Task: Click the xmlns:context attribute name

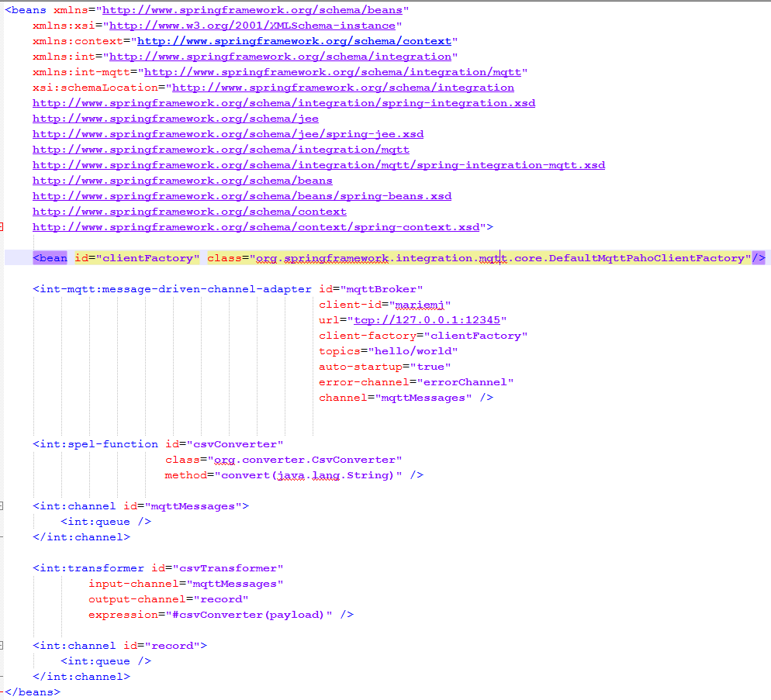Action: coord(78,41)
